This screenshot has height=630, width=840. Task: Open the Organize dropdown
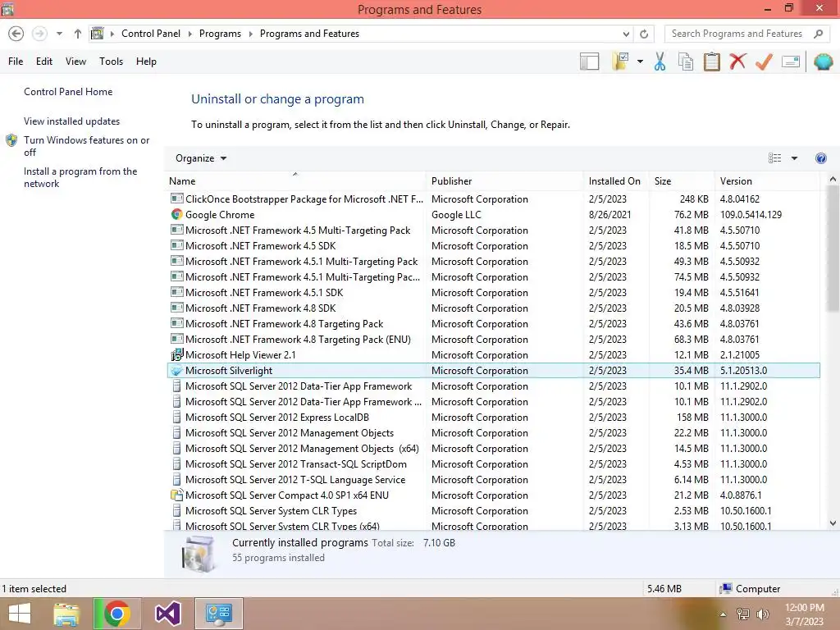[x=201, y=158]
